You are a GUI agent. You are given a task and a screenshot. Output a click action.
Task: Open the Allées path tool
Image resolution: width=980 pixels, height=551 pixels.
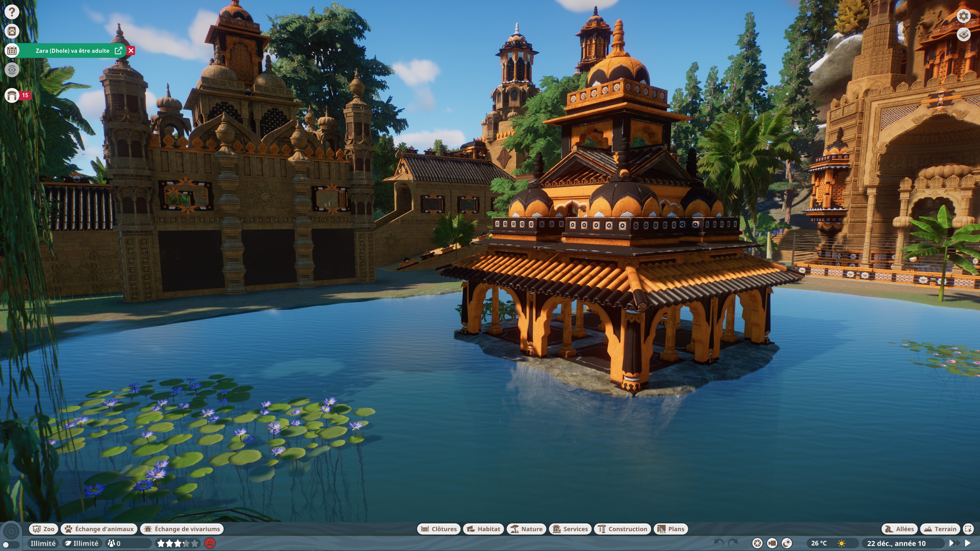point(900,529)
